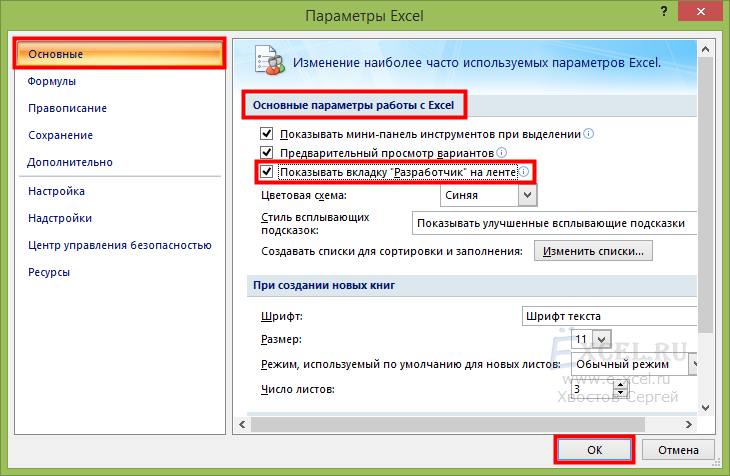Click the 'Создавать списки для сортировки и заполнения:' label

click(x=392, y=251)
